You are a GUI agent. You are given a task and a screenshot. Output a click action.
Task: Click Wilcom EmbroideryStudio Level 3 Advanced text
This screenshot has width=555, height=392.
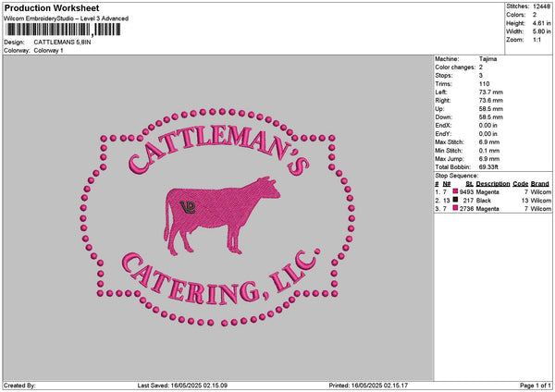pyautogui.click(x=67, y=18)
